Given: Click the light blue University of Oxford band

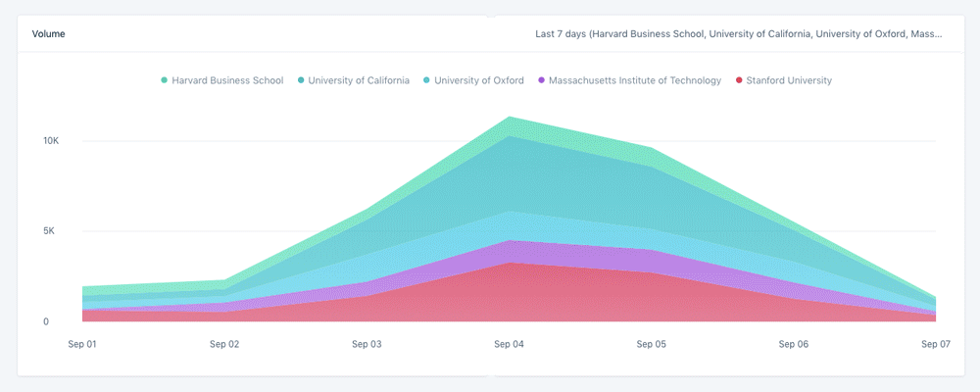Looking at the screenshot, I should (x=511, y=225).
